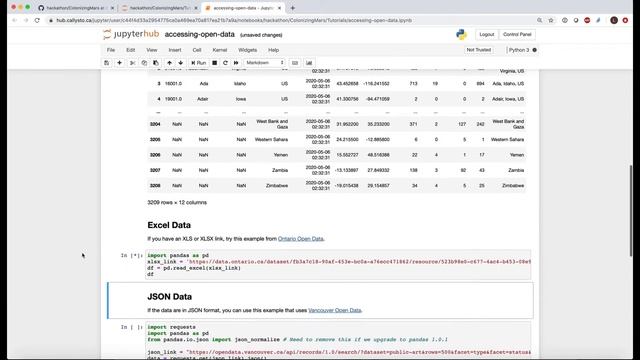Close the accessing-open-data browser tab
The height and width of the screenshot is (360, 640).
coord(279,8)
